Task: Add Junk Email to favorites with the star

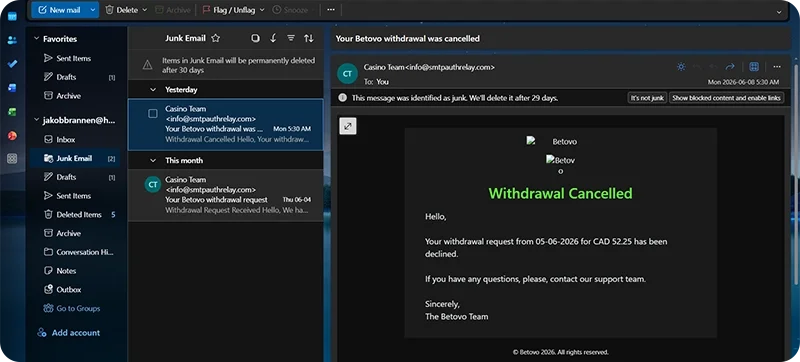Action: (215, 38)
